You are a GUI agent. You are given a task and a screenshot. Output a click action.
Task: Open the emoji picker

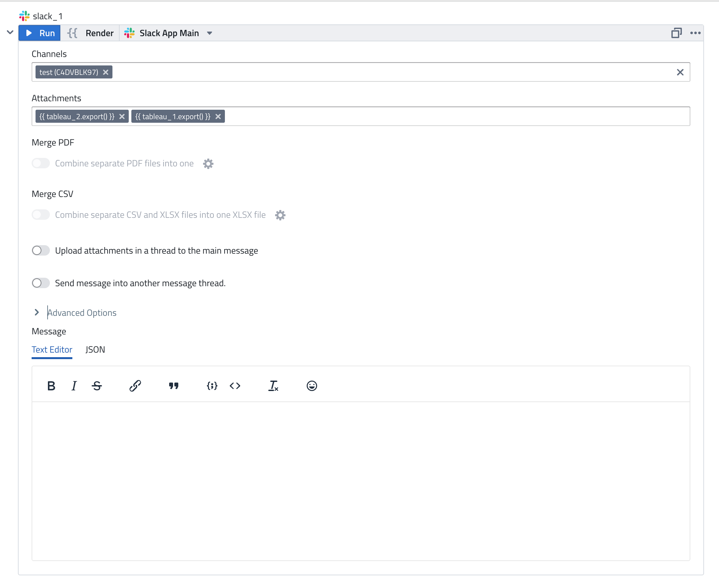312,386
